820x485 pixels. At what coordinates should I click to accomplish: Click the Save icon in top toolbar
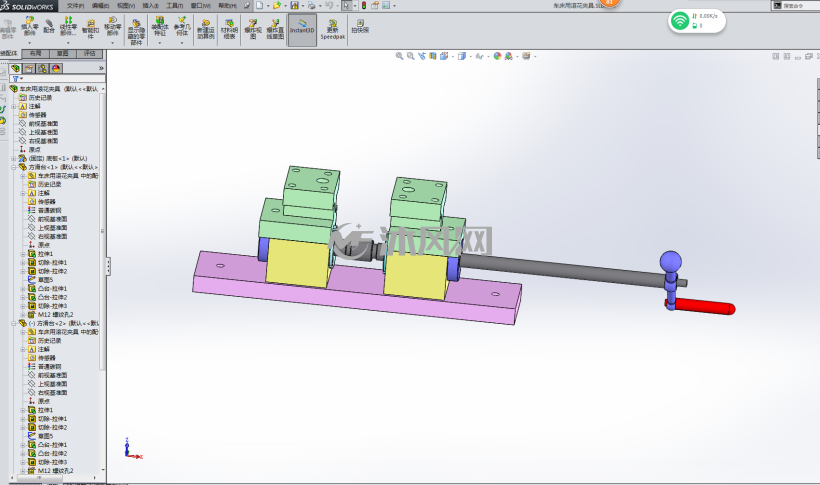coord(294,5)
